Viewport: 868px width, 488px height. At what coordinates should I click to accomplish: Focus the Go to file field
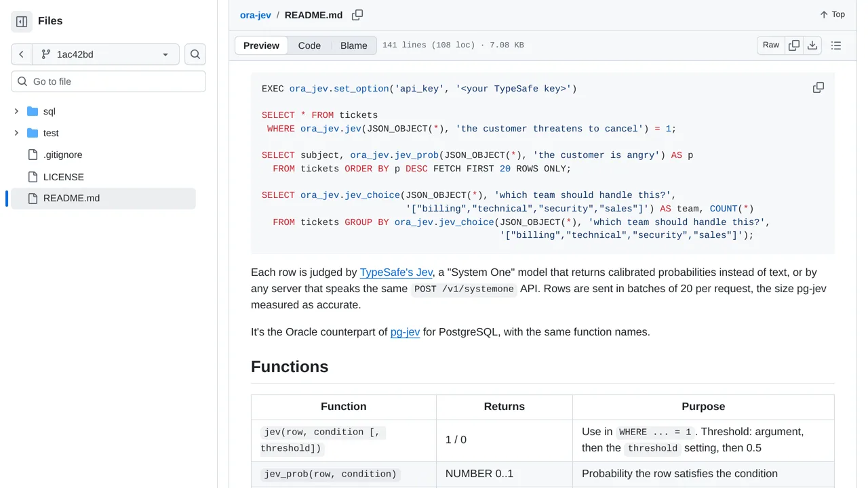108,81
